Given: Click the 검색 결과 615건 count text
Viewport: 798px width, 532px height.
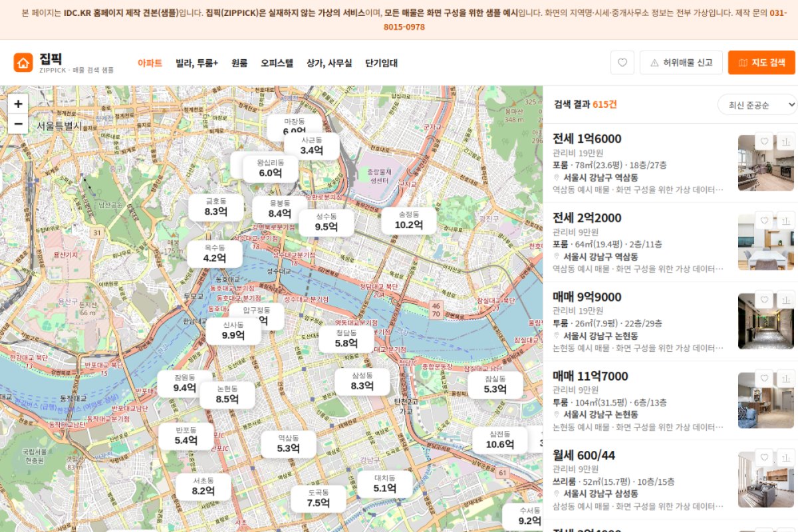Looking at the screenshot, I should [x=585, y=104].
